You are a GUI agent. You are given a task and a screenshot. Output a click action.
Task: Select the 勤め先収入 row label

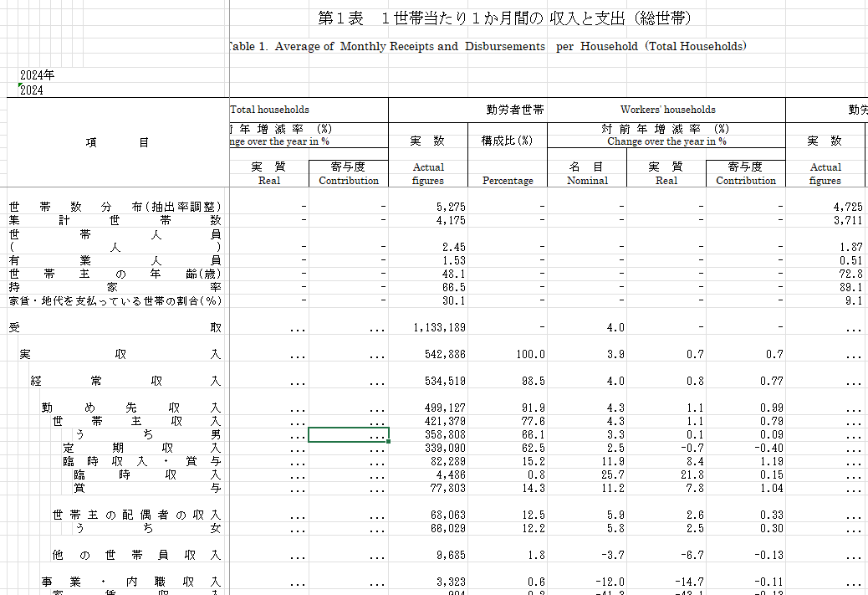point(131,408)
